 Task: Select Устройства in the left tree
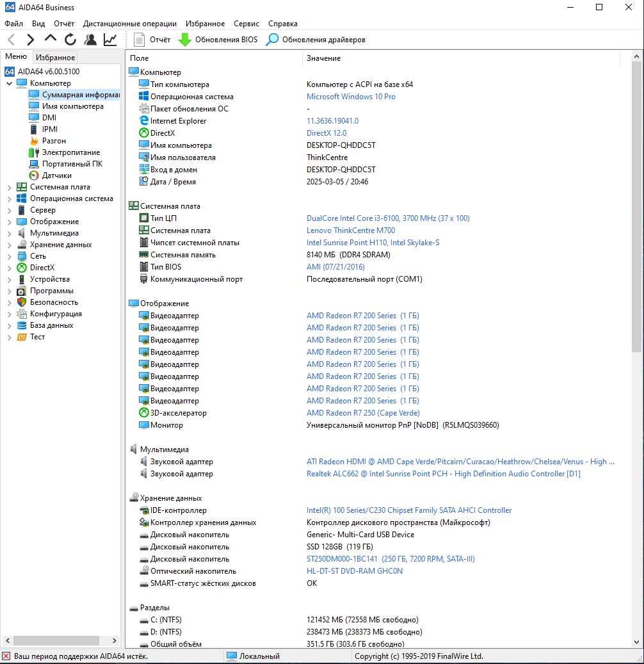click(49, 279)
